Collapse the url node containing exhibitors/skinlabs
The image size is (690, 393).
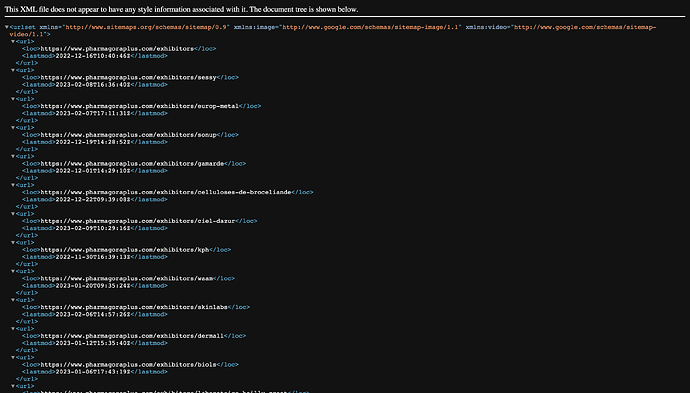coord(13,300)
